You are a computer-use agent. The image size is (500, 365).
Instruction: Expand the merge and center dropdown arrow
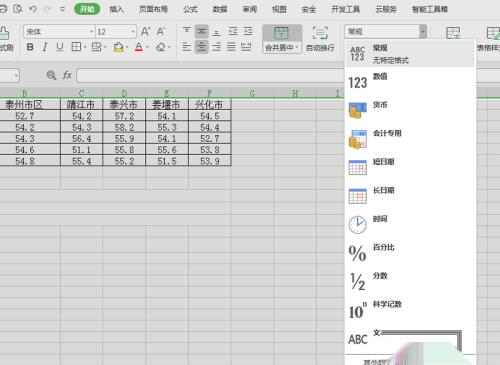[296, 47]
